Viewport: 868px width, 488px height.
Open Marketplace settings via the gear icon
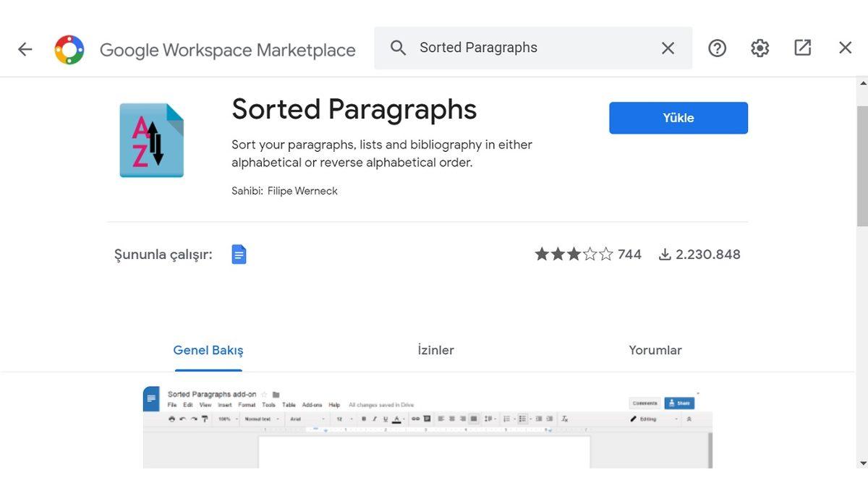(x=759, y=46)
